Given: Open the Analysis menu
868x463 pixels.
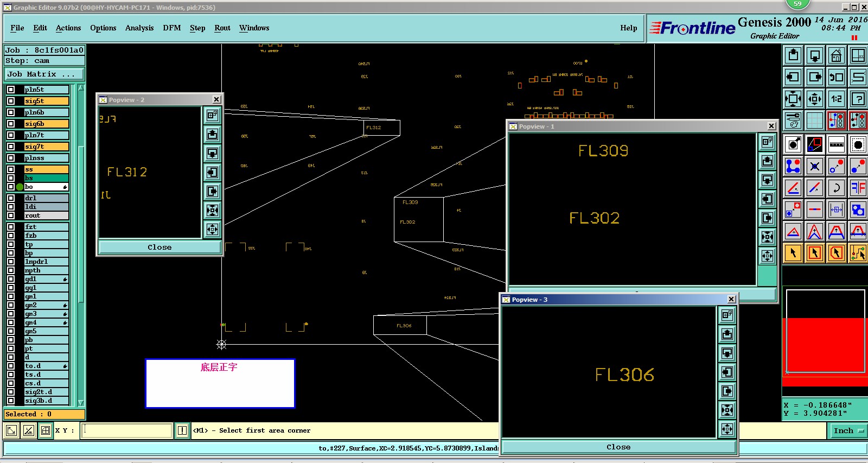Looking at the screenshot, I should coord(139,28).
